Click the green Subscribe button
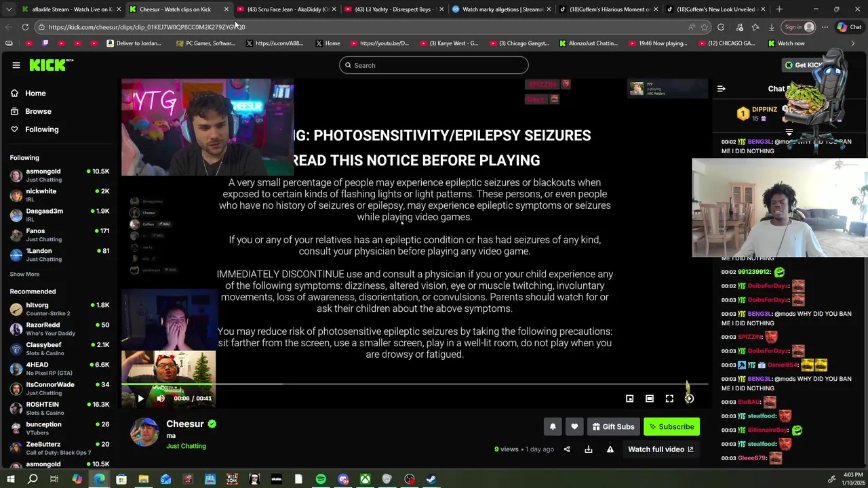The height and width of the screenshot is (488, 868). [671, 426]
